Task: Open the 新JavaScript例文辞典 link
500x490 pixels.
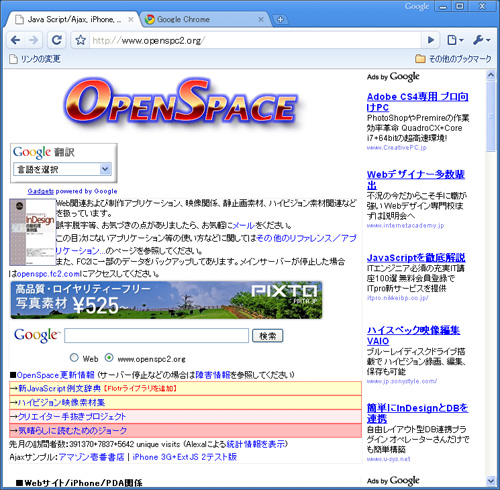Action: 59,388
